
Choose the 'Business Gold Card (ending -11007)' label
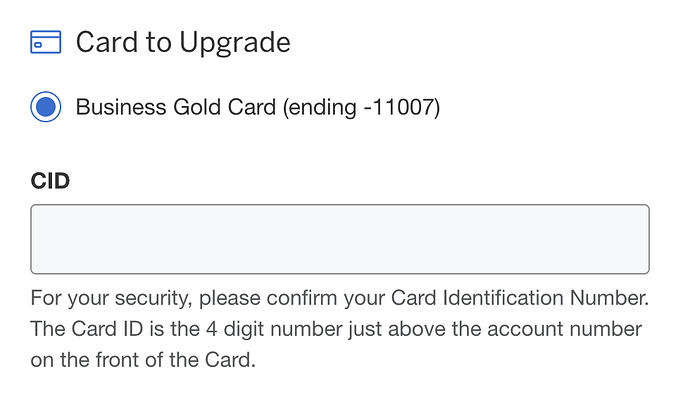(258, 107)
